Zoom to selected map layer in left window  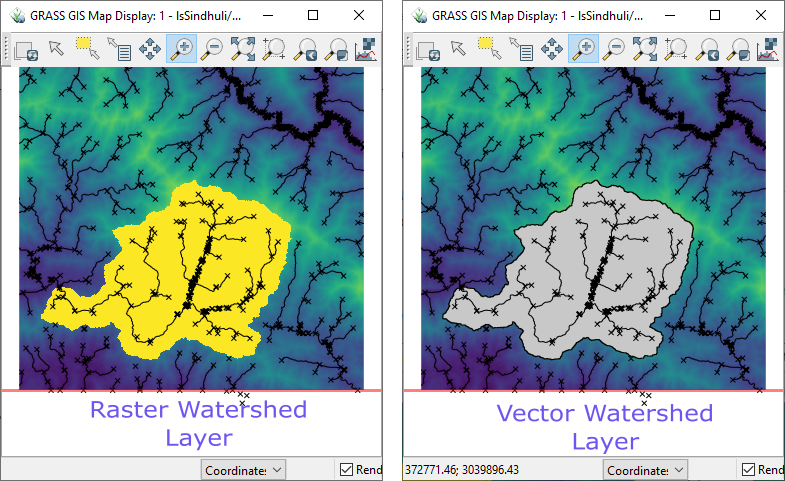point(243,48)
